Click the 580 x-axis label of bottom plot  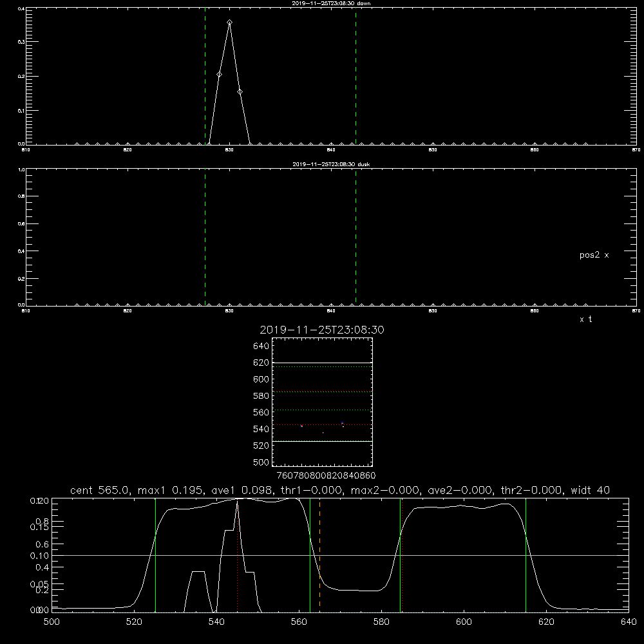tap(381, 622)
